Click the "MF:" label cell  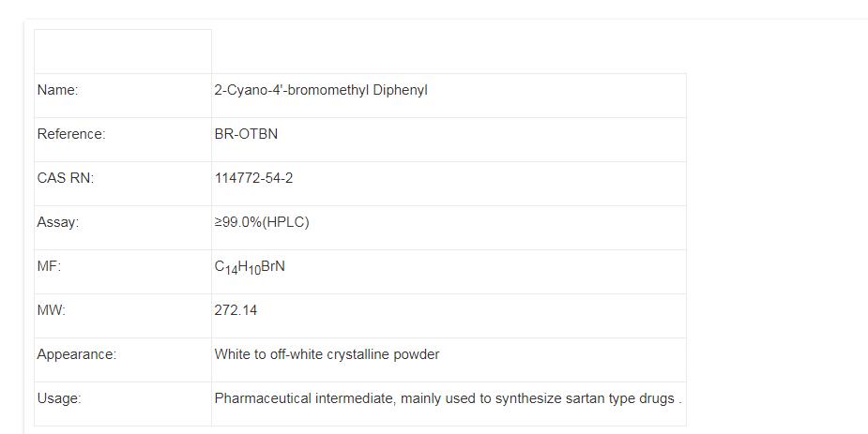(x=49, y=267)
